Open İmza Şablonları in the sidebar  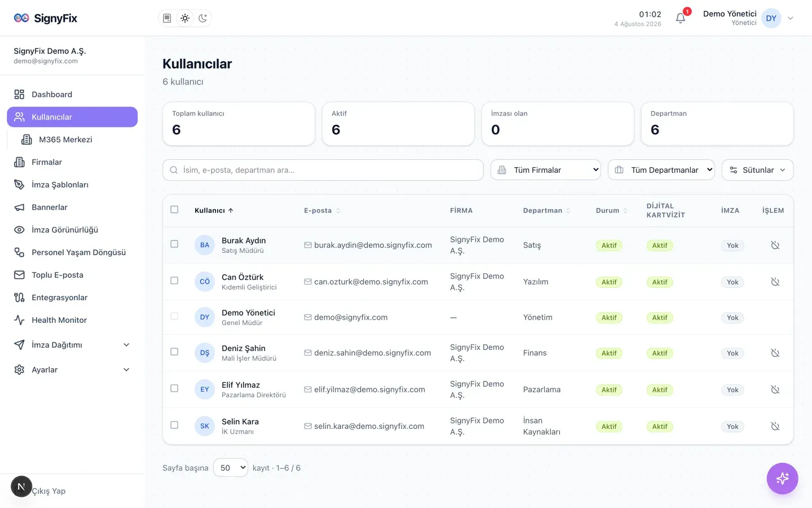[72, 185]
